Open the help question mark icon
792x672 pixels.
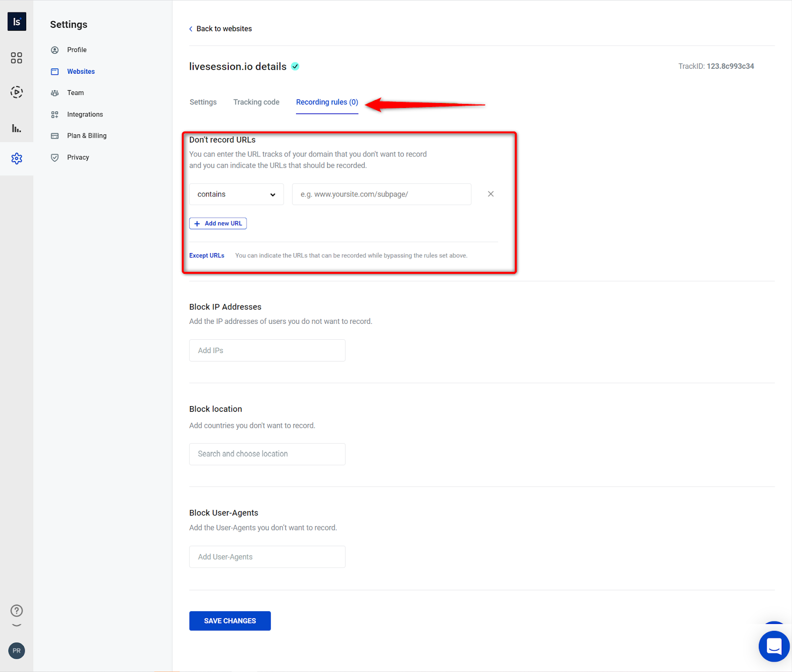(x=16, y=611)
